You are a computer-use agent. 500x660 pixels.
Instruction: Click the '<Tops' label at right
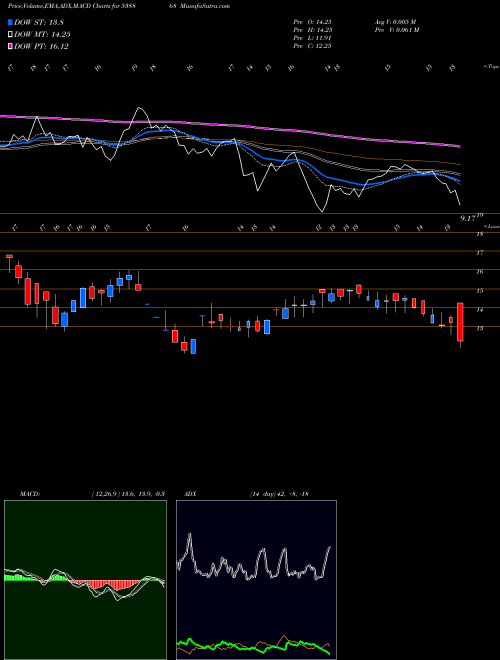[491, 67]
